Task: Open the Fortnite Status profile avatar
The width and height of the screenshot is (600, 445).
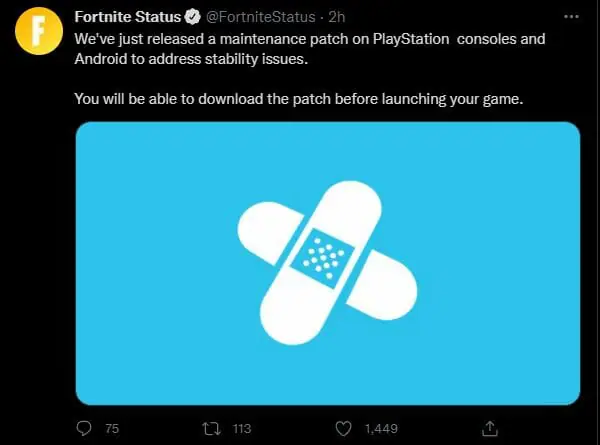Action: tap(39, 31)
